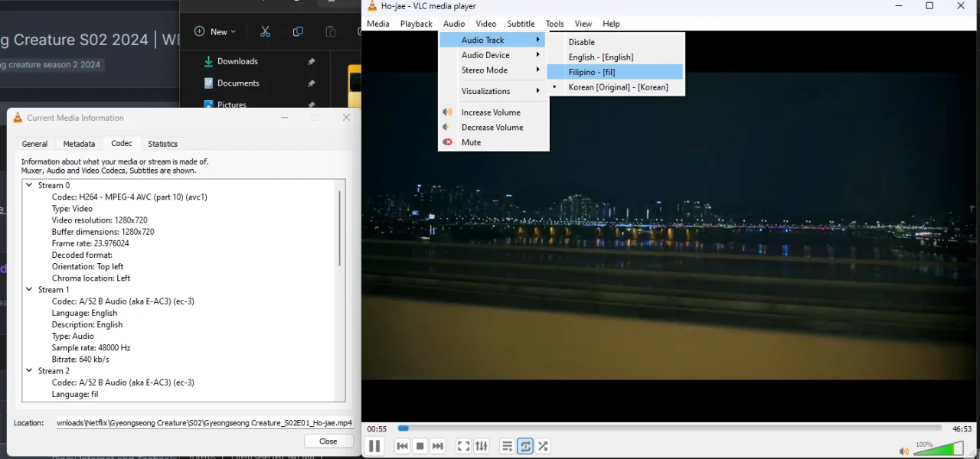Viewport: 980px width, 459px height.
Task: Open the Subtitle menu
Action: coord(521,24)
